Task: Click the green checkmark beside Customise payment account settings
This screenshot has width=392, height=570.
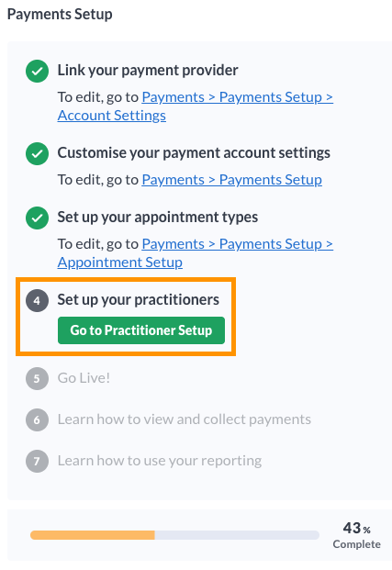Action: click(37, 154)
